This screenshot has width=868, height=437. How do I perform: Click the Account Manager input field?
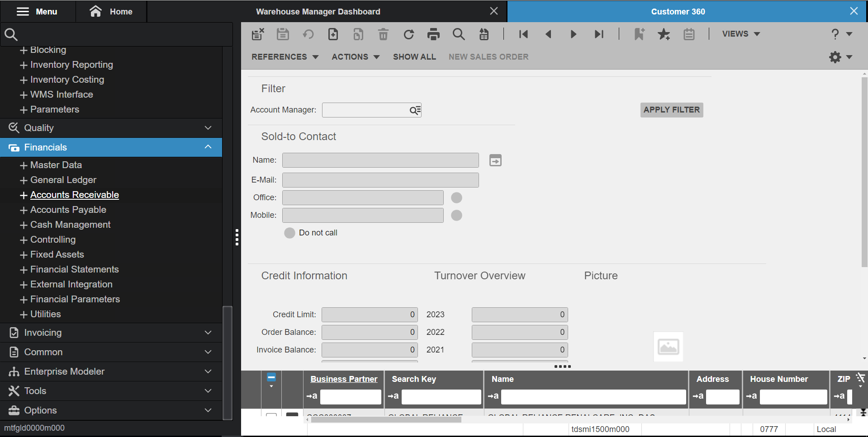(x=365, y=110)
